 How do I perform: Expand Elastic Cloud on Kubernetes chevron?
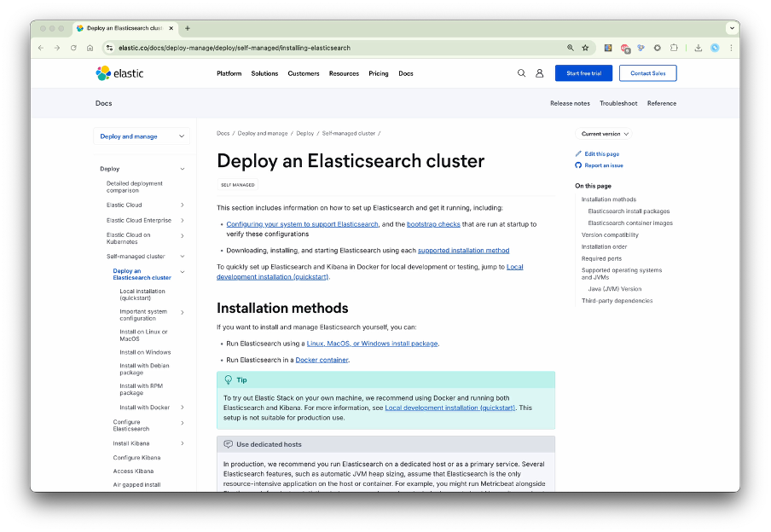[x=183, y=236]
